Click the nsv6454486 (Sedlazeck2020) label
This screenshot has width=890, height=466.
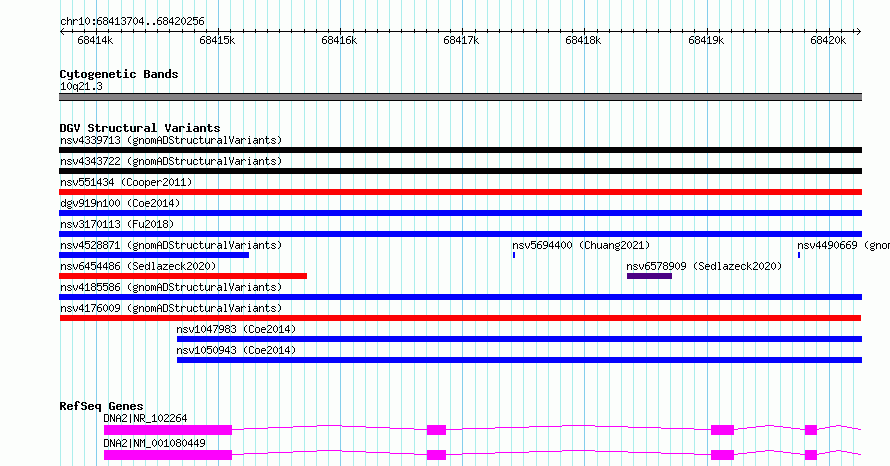coord(138,266)
